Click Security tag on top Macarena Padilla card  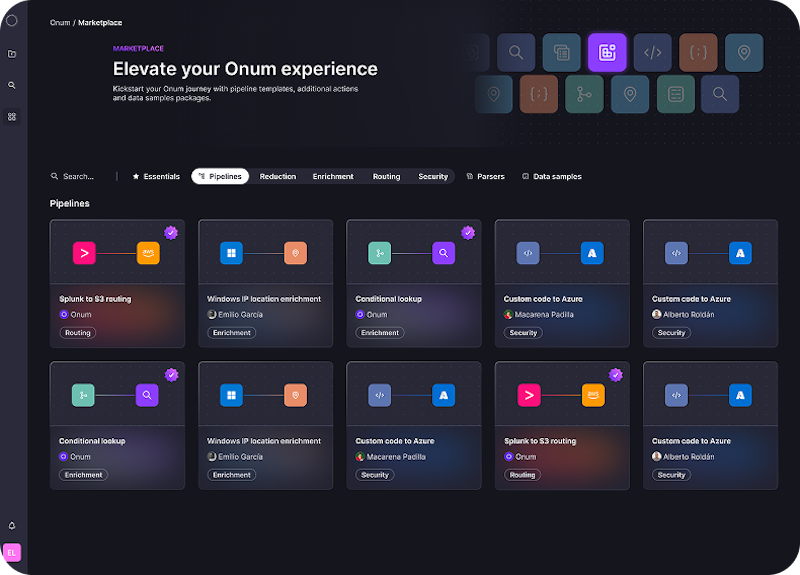click(x=523, y=333)
